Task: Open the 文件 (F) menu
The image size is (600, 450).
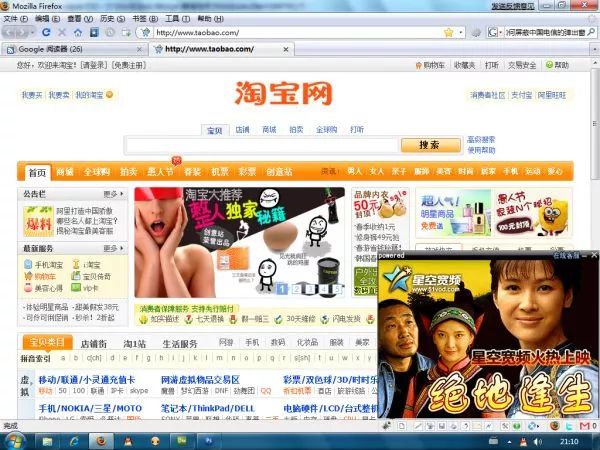Action: 16,19
